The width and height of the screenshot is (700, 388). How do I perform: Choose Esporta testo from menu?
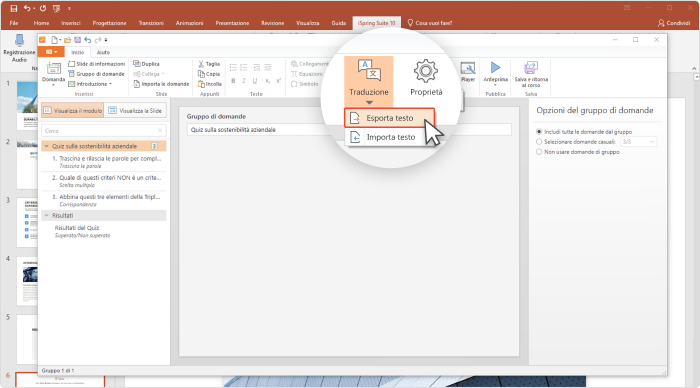[389, 118]
